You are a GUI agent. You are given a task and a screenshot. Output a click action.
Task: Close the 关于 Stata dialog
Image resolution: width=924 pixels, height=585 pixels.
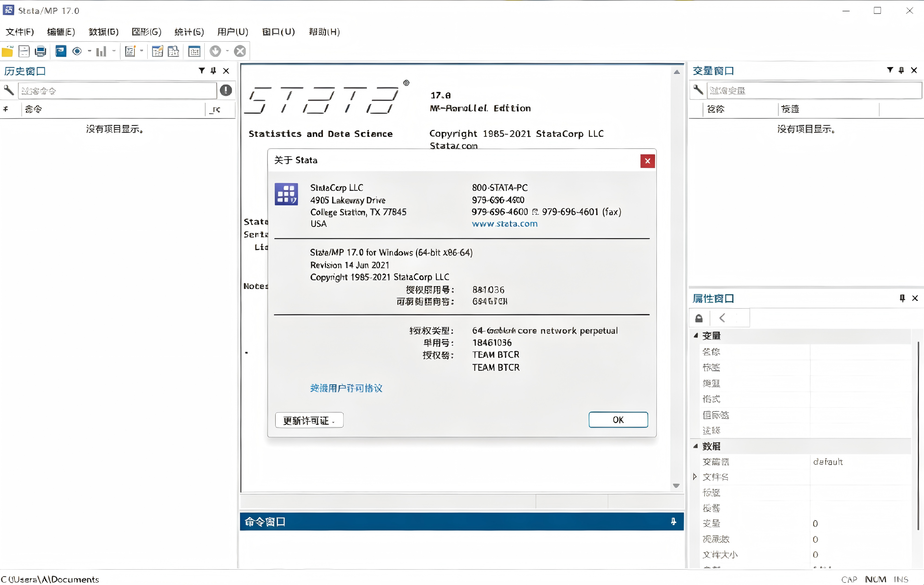pyautogui.click(x=648, y=161)
